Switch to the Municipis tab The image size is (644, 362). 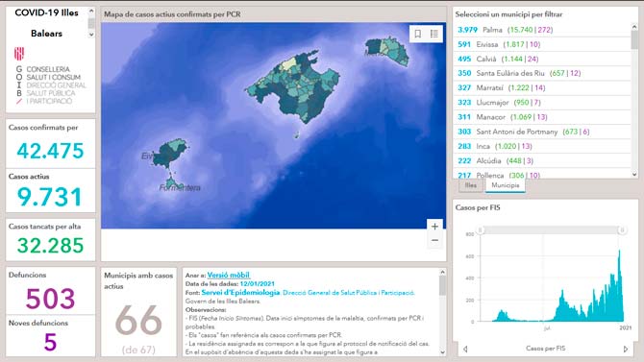coord(506,185)
